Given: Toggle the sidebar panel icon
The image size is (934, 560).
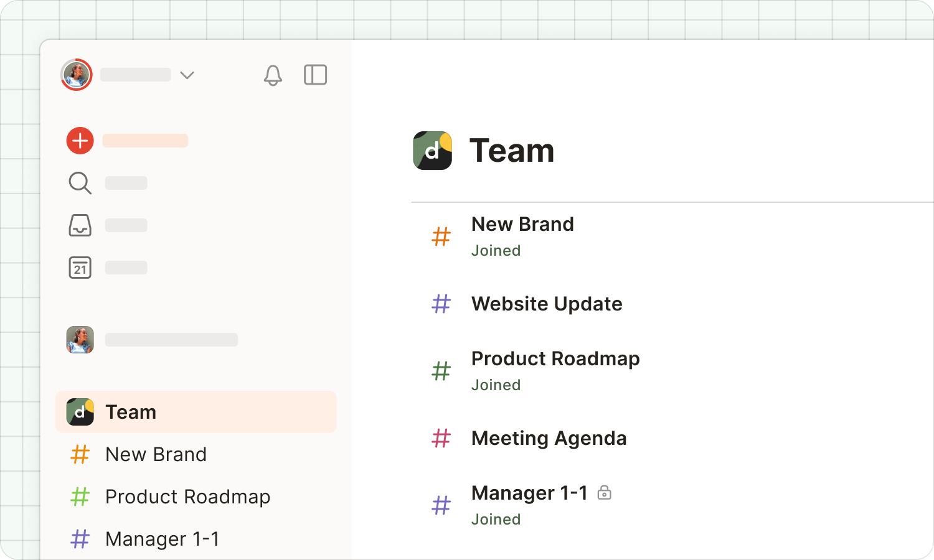Looking at the screenshot, I should pos(316,75).
